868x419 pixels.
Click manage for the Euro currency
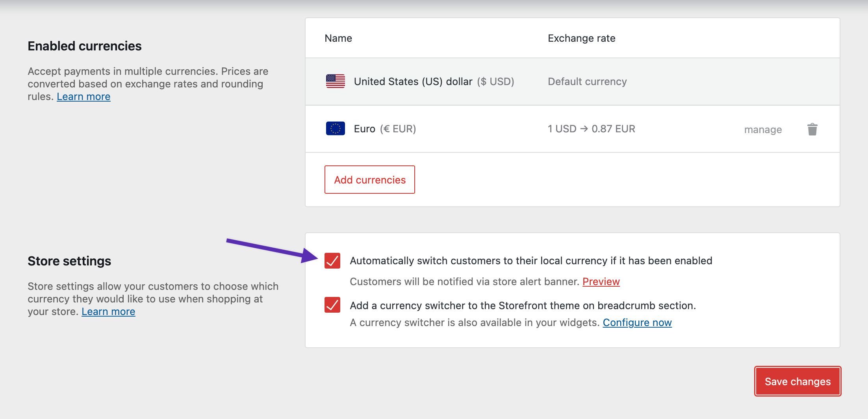coord(763,129)
